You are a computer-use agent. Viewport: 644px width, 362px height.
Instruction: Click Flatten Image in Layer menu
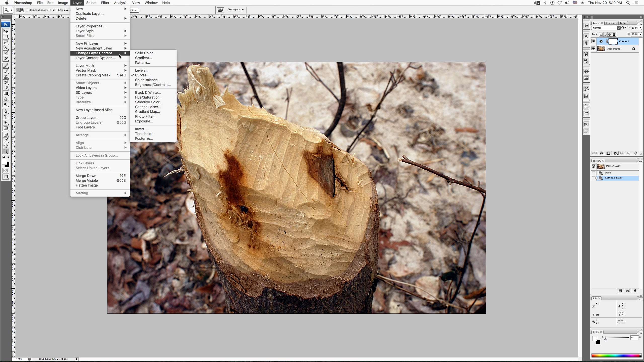(87, 185)
